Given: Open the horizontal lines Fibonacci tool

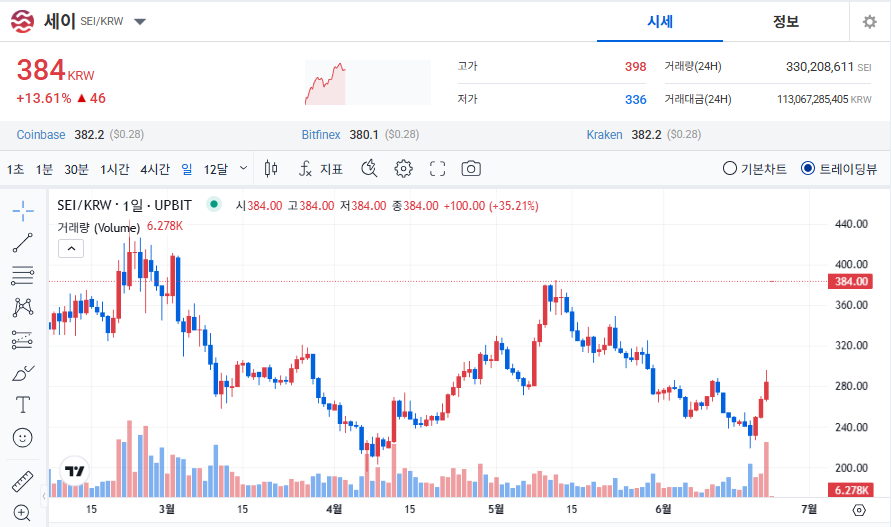Looking at the screenshot, I should tap(23, 275).
